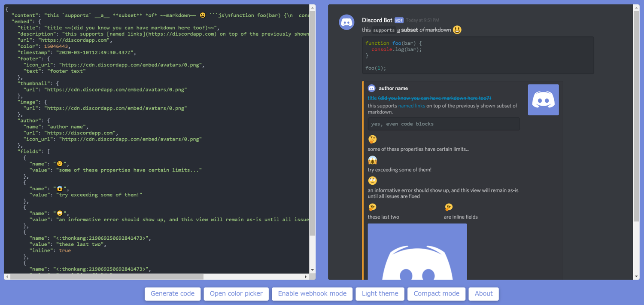Open the embed title link
The width and height of the screenshot is (644, 305).
429,98
